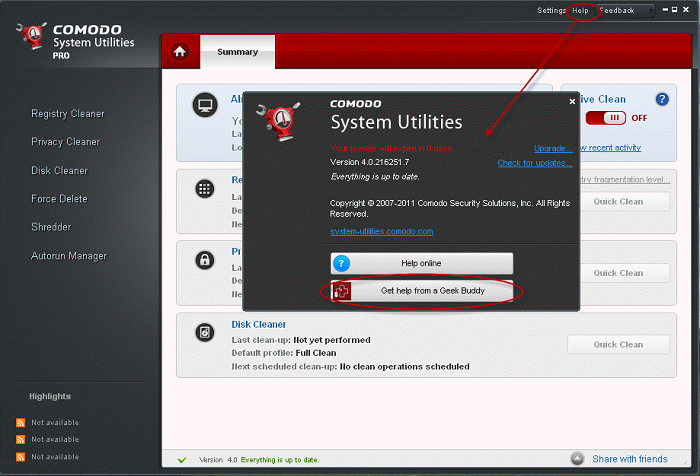Click the green checkmark status icon

(182, 460)
